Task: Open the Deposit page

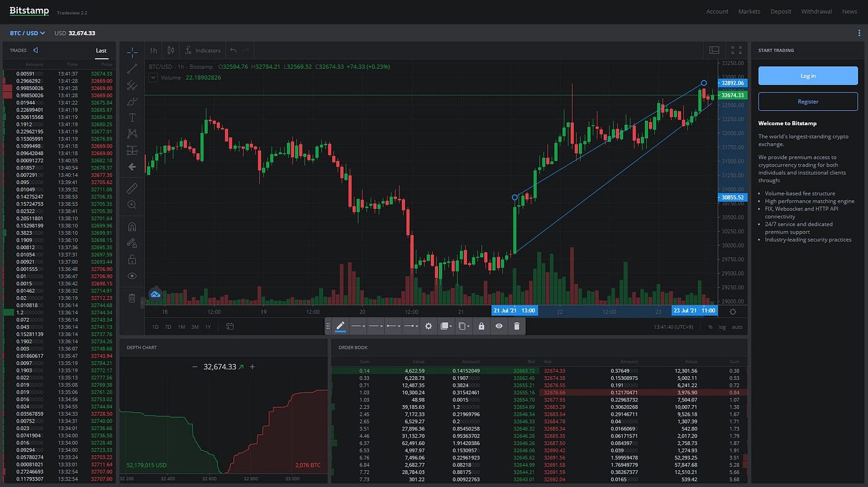Action: pyautogui.click(x=781, y=12)
